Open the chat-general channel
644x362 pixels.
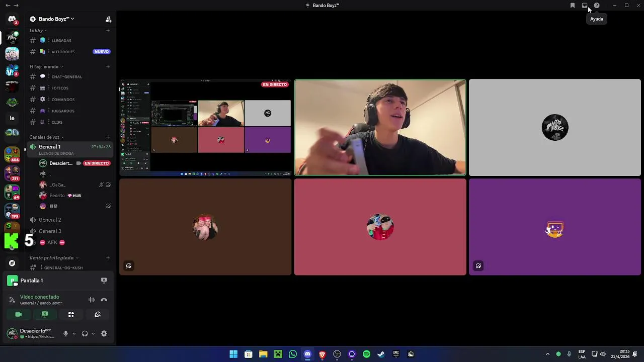tap(69, 77)
